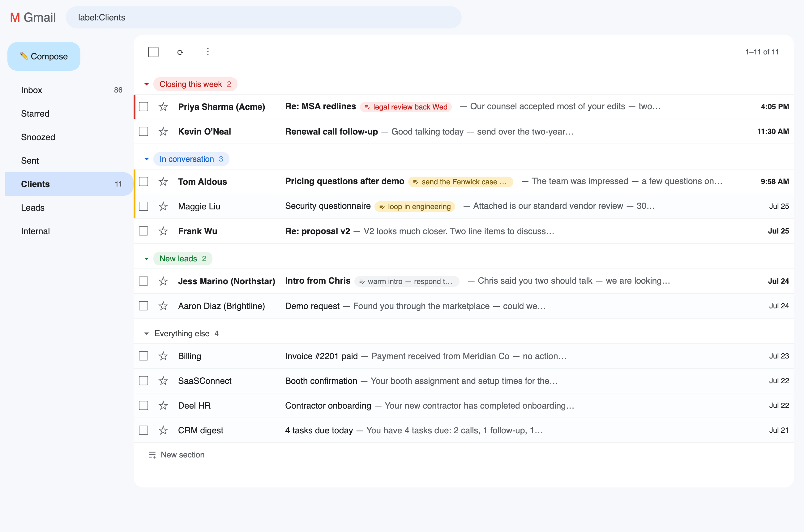Image resolution: width=804 pixels, height=532 pixels.
Task: Check the Frank Wu email checkbox
Action: [143, 231]
